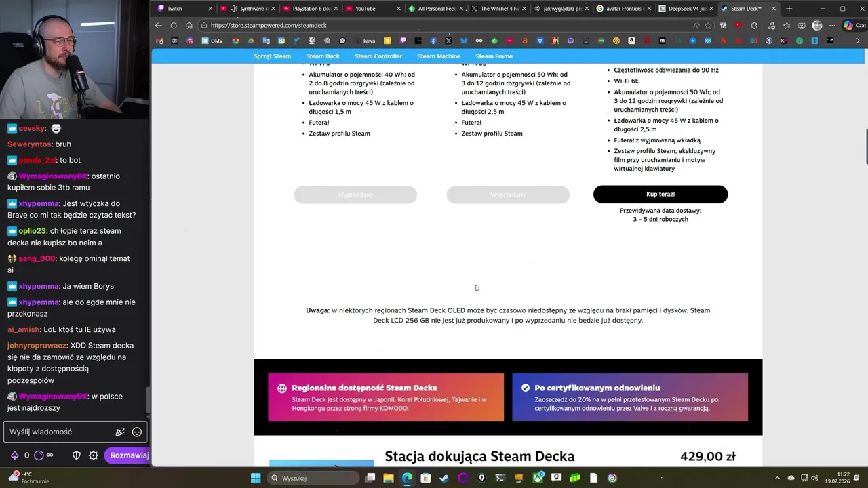This screenshot has width=868, height=488.
Task: Open Po certyfikowanym odnowieniu banner
Action: pos(630,397)
